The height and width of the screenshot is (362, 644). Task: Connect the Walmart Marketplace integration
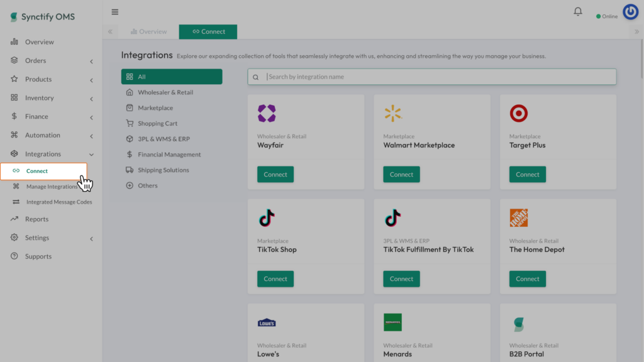pos(401,175)
